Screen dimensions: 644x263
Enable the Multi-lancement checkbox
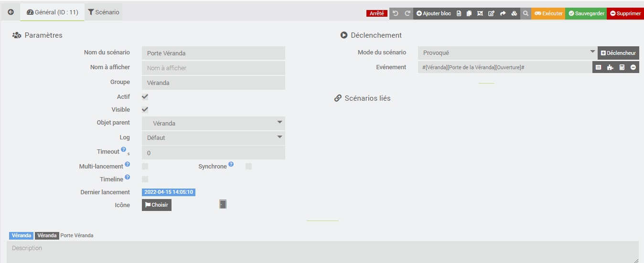(x=145, y=167)
